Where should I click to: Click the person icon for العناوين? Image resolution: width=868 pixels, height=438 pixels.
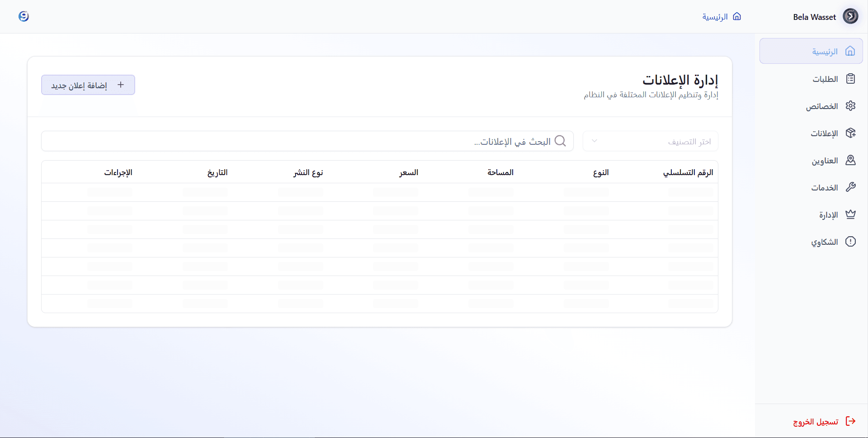pyautogui.click(x=850, y=160)
